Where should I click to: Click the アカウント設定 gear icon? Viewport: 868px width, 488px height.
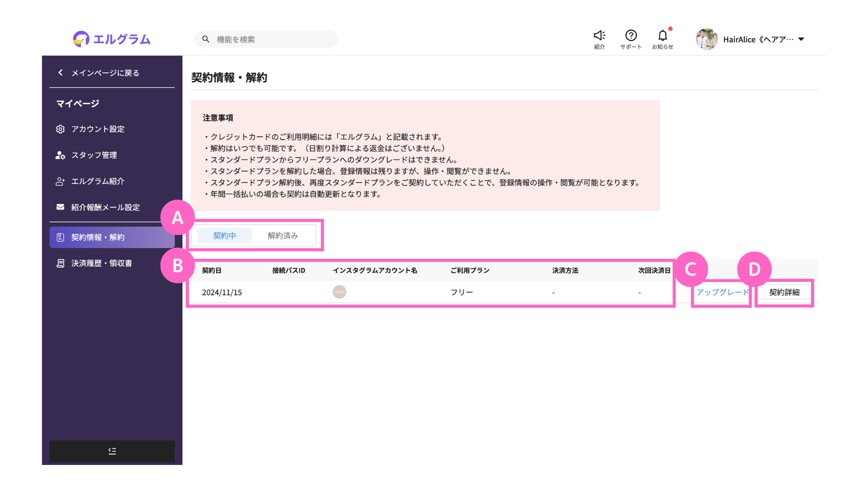[x=60, y=129]
